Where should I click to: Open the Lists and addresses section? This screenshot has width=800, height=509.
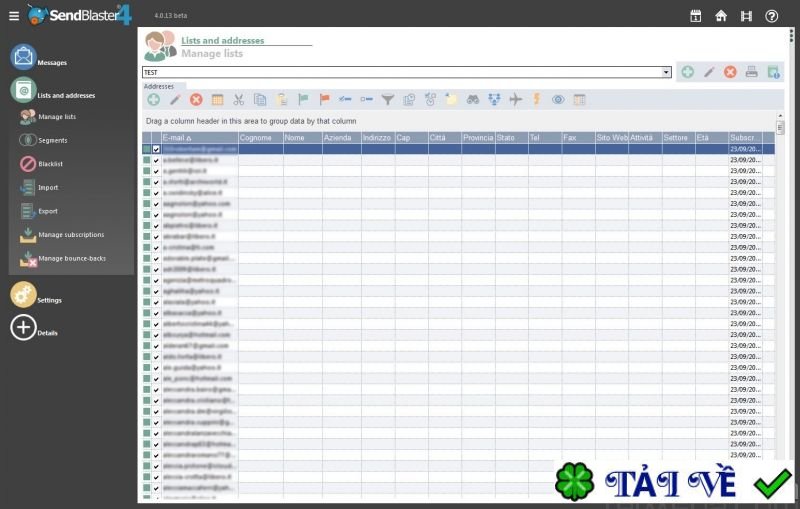pos(53,90)
